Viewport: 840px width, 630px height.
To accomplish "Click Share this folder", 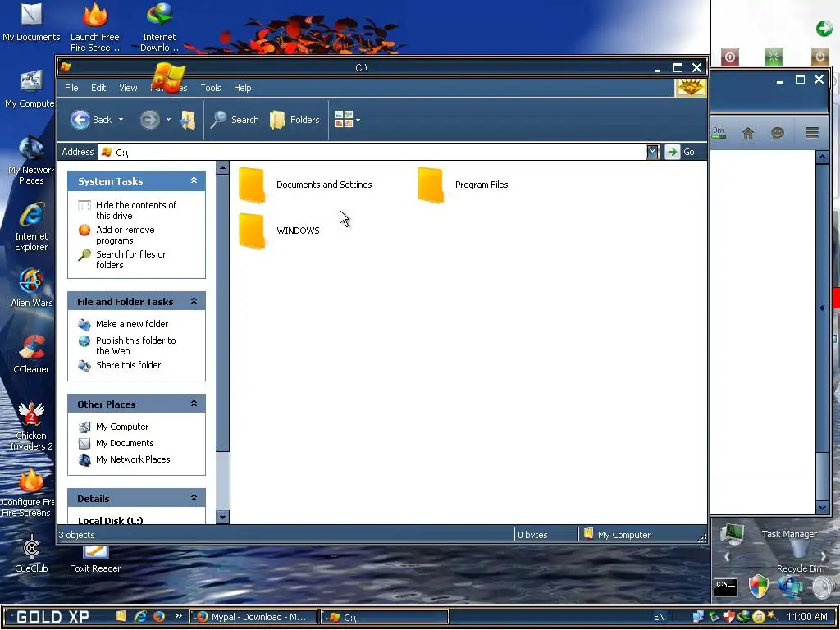I will click(x=120, y=365).
